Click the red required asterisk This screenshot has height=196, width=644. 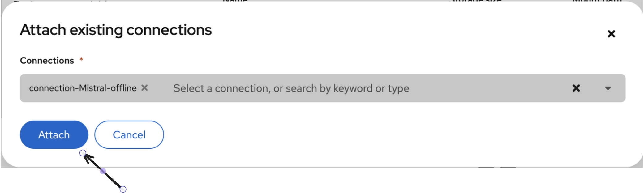(x=81, y=59)
